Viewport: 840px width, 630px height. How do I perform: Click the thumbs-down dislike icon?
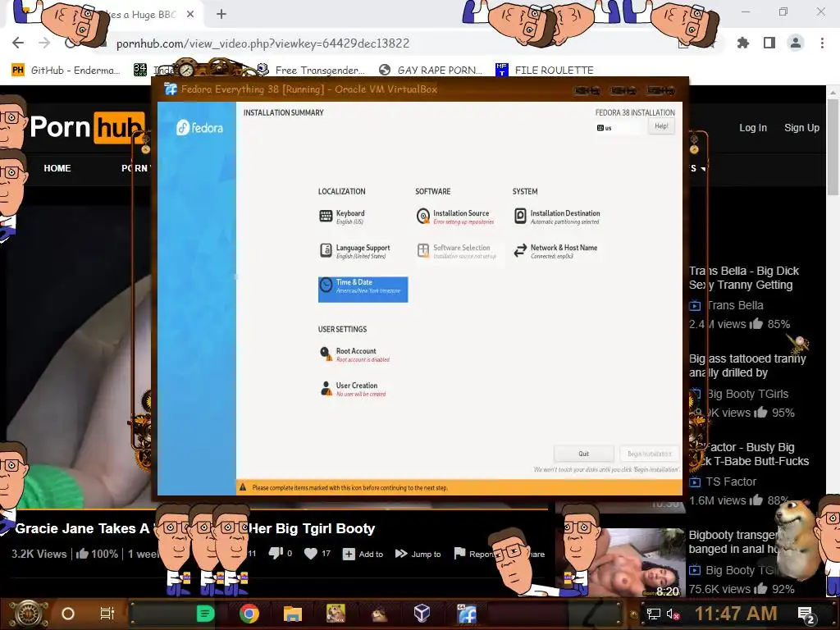pyautogui.click(x=276, y=554)
